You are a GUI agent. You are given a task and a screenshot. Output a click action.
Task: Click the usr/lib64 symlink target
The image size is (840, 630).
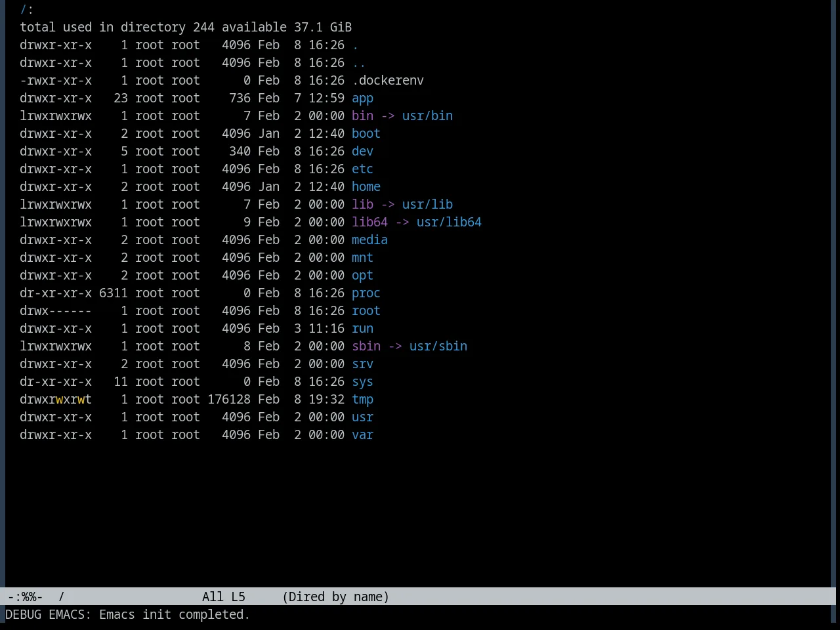click(449, 222)
